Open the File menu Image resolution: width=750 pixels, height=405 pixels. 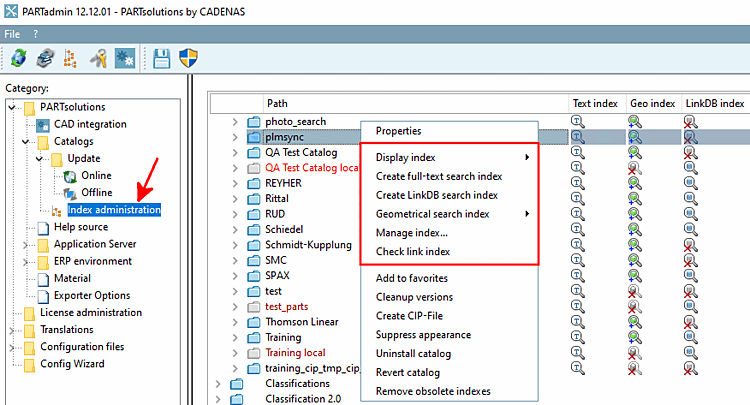click(x=12, y=34)
